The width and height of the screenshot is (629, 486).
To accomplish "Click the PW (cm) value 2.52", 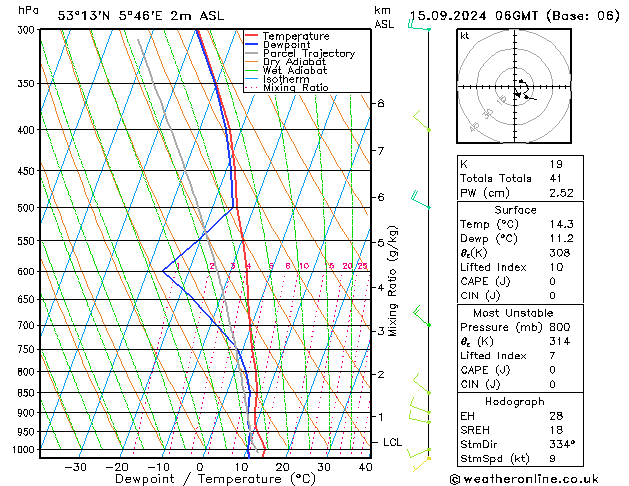I will coord(561,193).
